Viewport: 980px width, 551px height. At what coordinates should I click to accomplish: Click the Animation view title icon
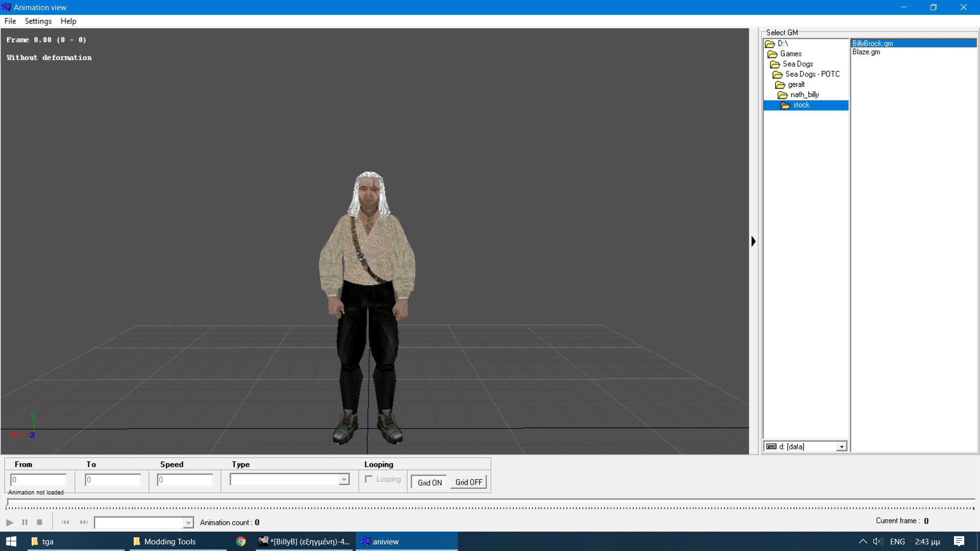coord(6,7)
